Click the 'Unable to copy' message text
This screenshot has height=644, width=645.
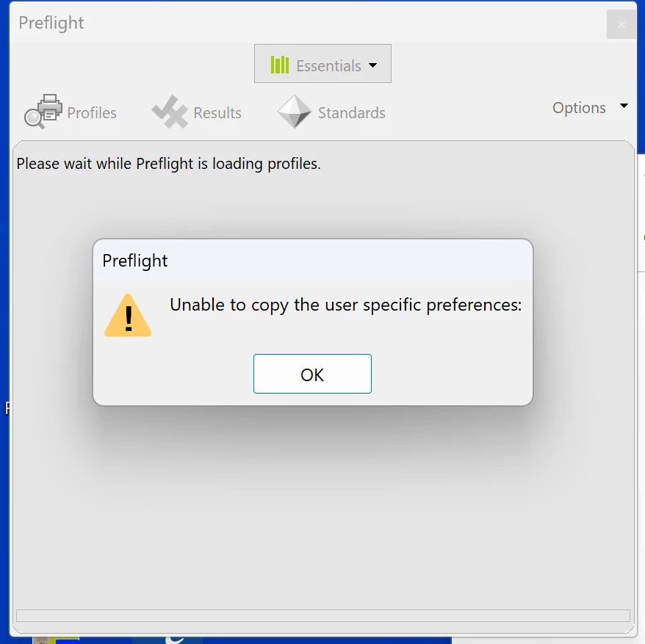345,305
